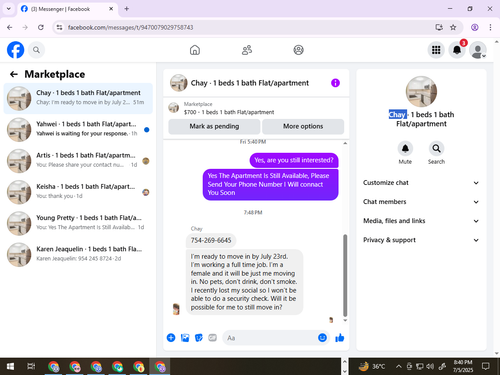Choose a sticker from the sticker icon
The width and height of the screenshot is (500, 375).
[x=199, y=338]
